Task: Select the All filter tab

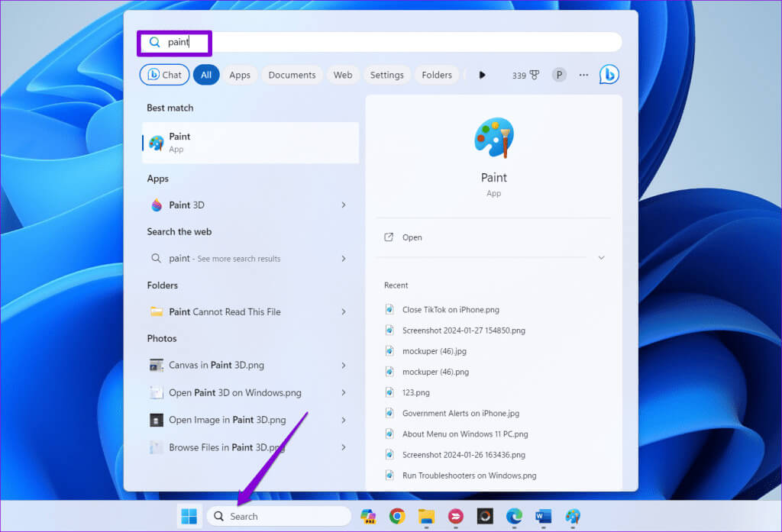Action: point(206,75)
